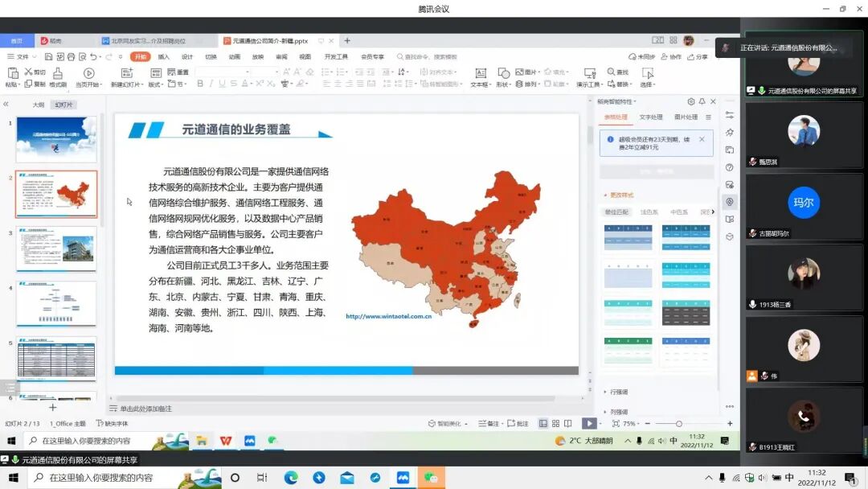Open the Animation (动画) ribbon tab
Viewport: 868px width, 489px height.
coord(235,56)
